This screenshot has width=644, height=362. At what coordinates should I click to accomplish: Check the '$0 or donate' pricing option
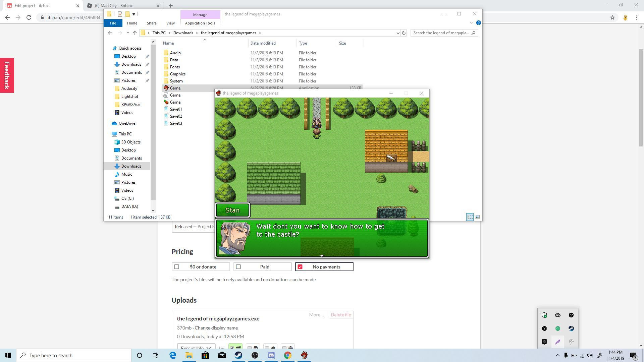[x=201, y=267]
